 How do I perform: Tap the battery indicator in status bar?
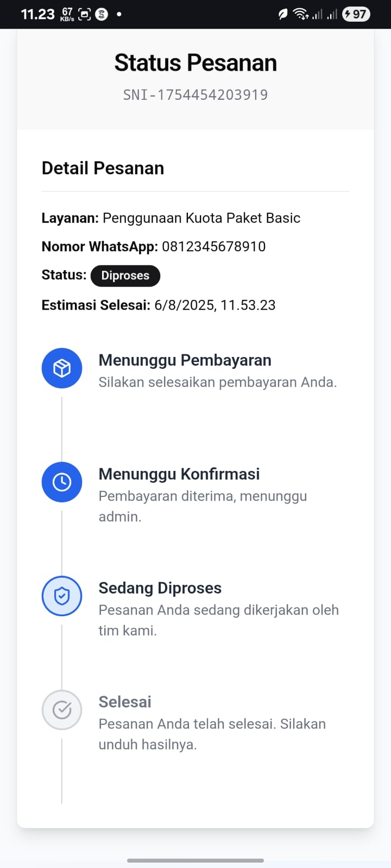[x=356, y=14]
